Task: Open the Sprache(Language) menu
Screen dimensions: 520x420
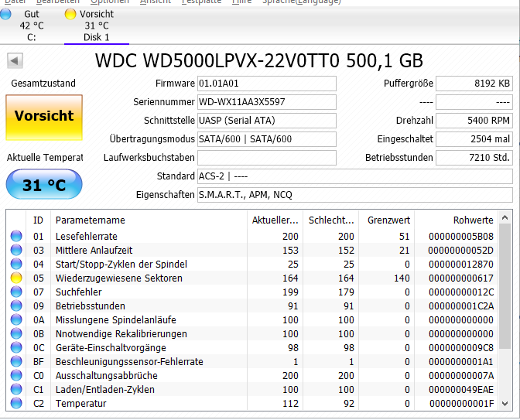Action: pos(302,2)
